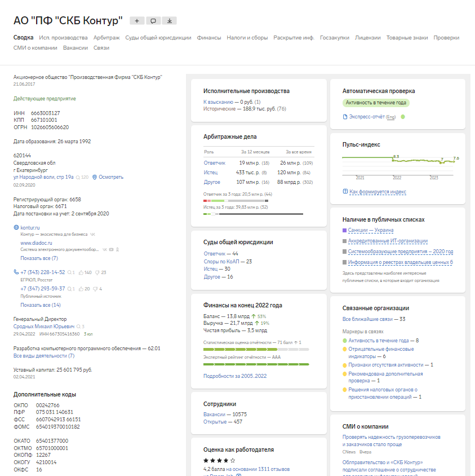Expand websites with Показать все (7)
The height and width of the screenshot is (476, 475).
(39, 258)
